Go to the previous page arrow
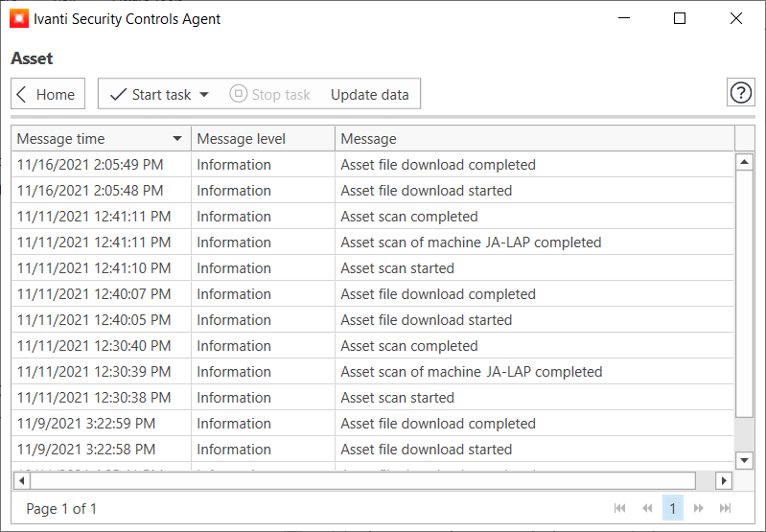The width and height of the screenshot is (766, 532). (647, 509)
